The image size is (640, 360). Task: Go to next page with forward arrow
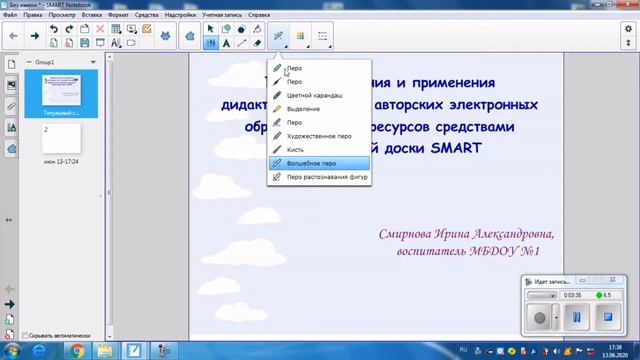coord(35,36)
